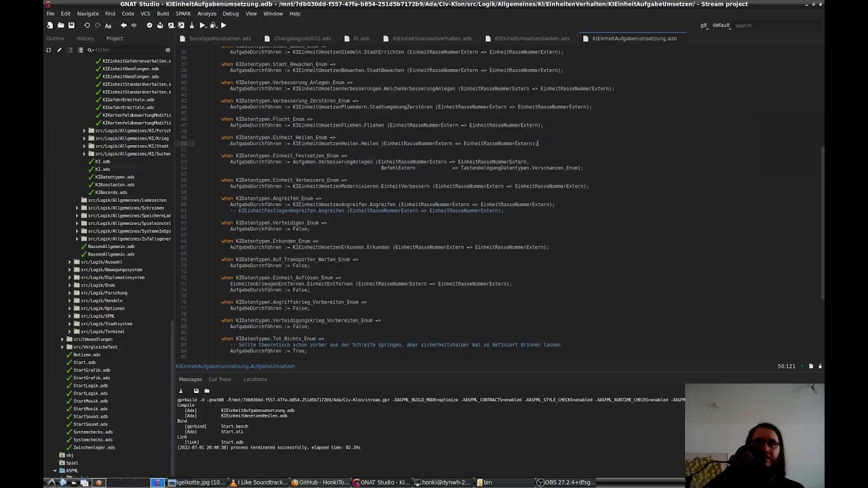
Task: Click the build all hammer icon
Action: tap(171, 25)
